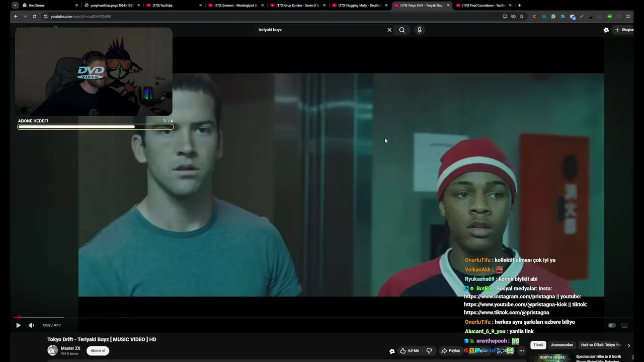Click the green Grammarly extension icon

coord(553,16)
